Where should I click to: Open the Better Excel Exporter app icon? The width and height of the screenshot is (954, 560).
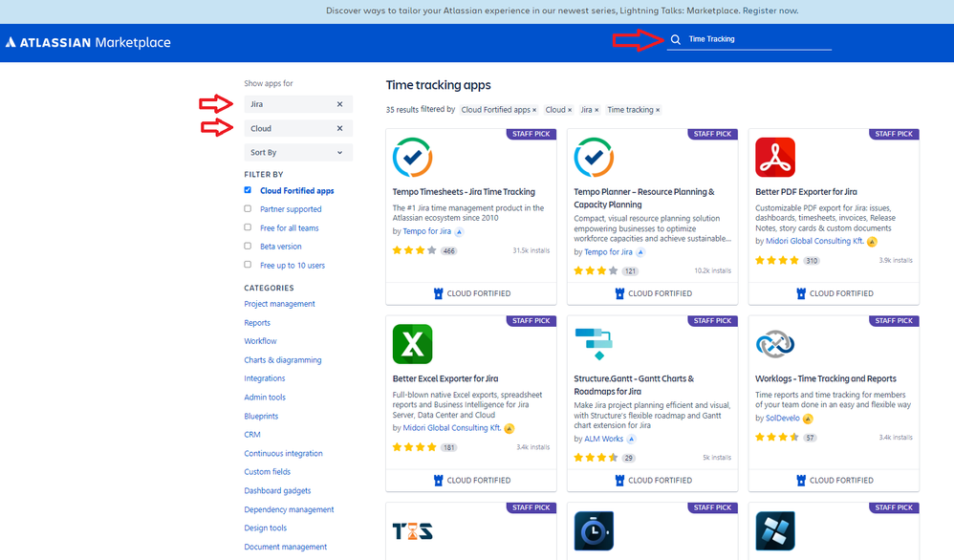coord(413,344)
